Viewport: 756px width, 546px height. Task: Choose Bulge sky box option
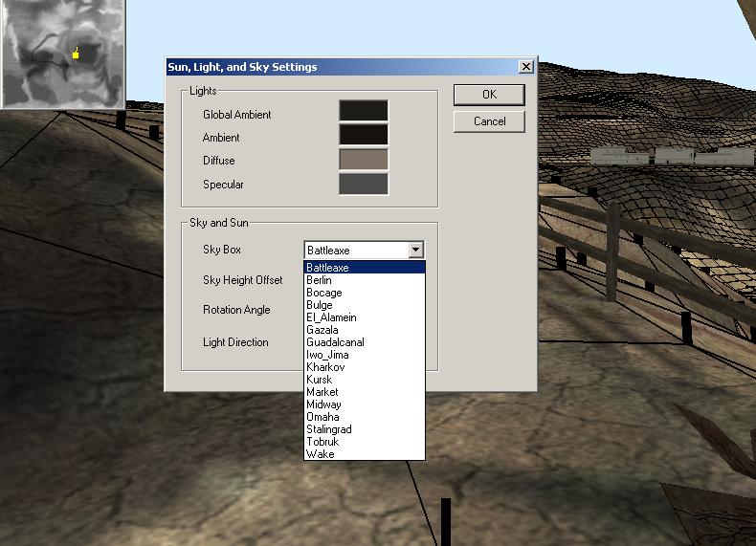click(x=365, y=305)
